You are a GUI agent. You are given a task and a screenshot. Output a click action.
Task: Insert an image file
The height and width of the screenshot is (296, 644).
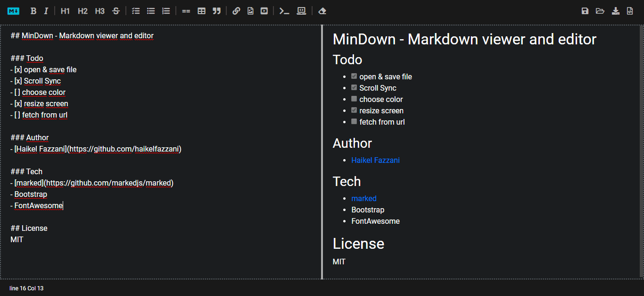click(x=250, y=11)
